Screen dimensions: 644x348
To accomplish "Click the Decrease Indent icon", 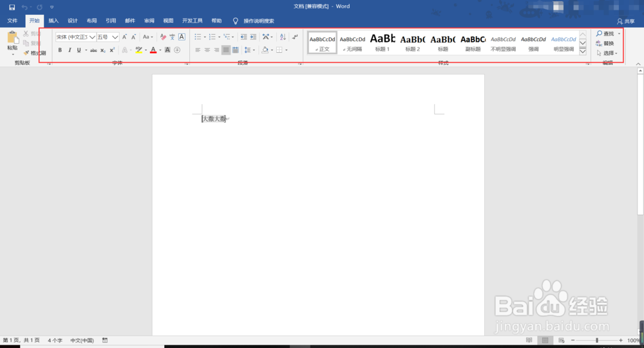I will tap(243, 37).
